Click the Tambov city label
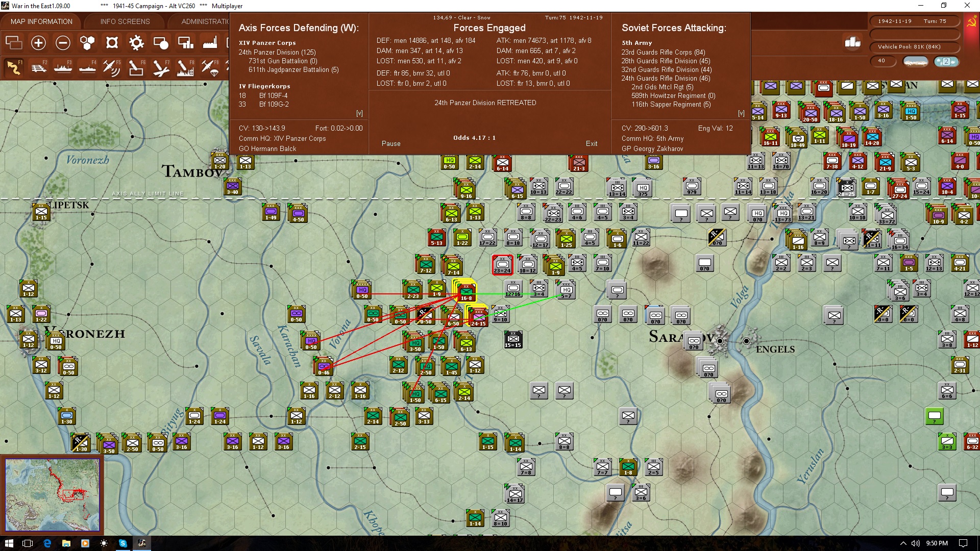Screen dimensions: 980x551 click(192, 171)
